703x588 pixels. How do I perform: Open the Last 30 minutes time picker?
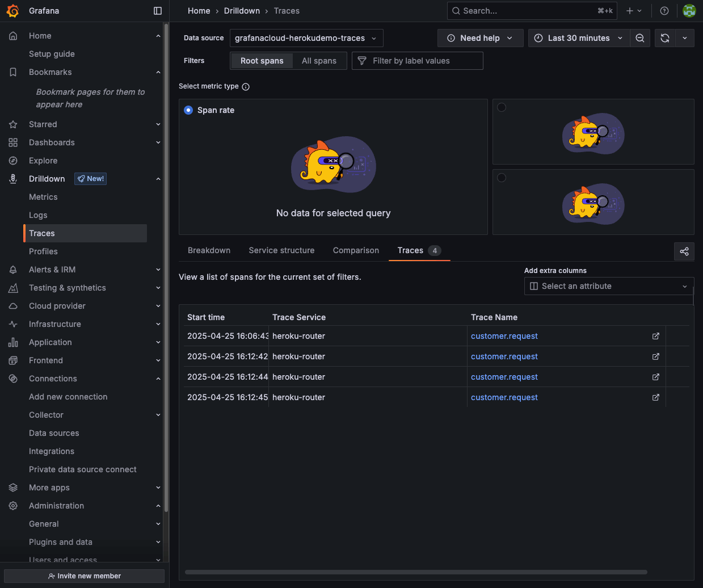(579, 38)
